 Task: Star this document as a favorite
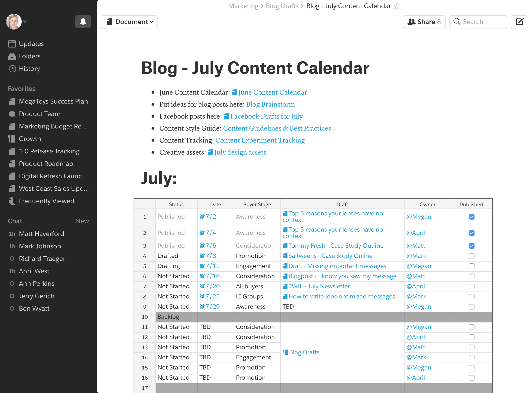pos(397,6)
